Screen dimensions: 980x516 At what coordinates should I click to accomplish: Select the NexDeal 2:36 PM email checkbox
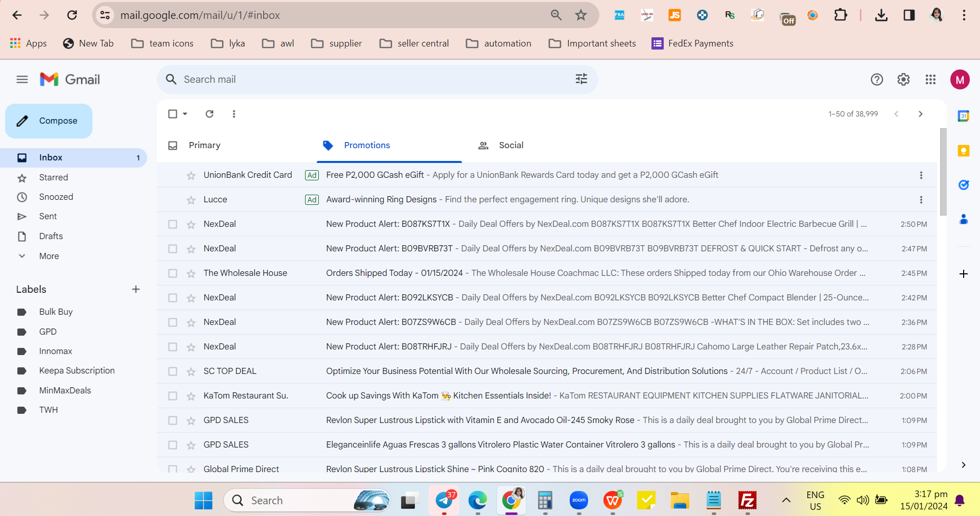(x=173, y=322)
